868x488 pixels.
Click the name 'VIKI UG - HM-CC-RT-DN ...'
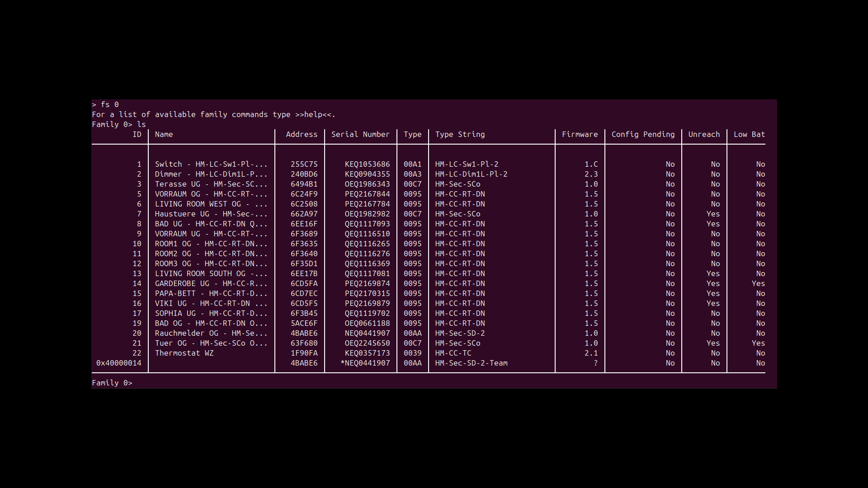pos(211,303)
